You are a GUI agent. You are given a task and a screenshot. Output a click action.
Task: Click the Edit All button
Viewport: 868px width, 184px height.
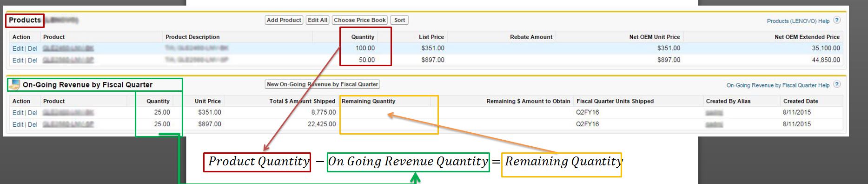pyautogui.click(x=318, y=20)
